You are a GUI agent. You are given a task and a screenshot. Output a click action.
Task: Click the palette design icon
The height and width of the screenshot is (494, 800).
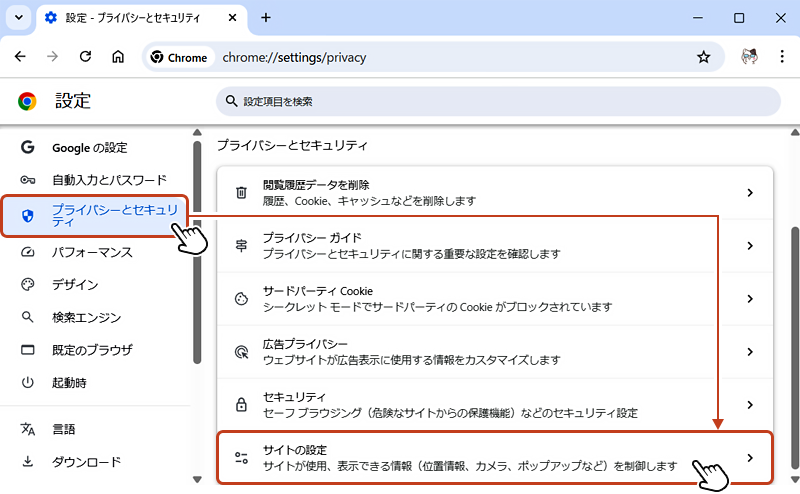(x=28, y=284)
